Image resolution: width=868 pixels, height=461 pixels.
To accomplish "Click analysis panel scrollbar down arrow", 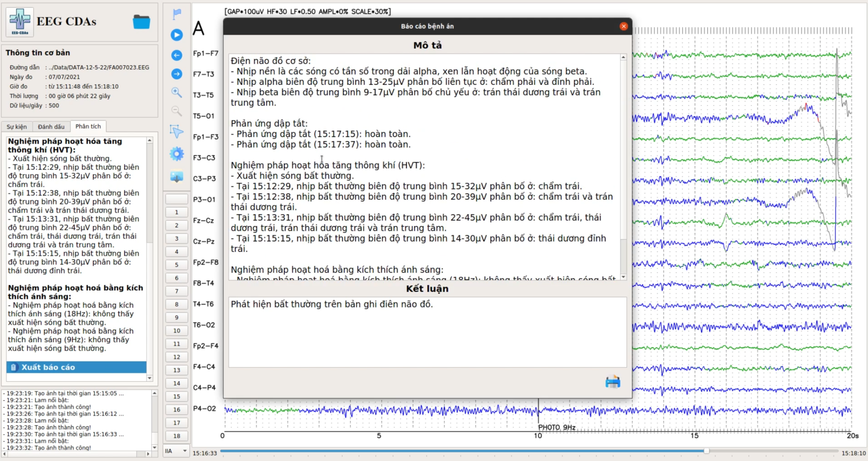I will [x=150, y=378].
